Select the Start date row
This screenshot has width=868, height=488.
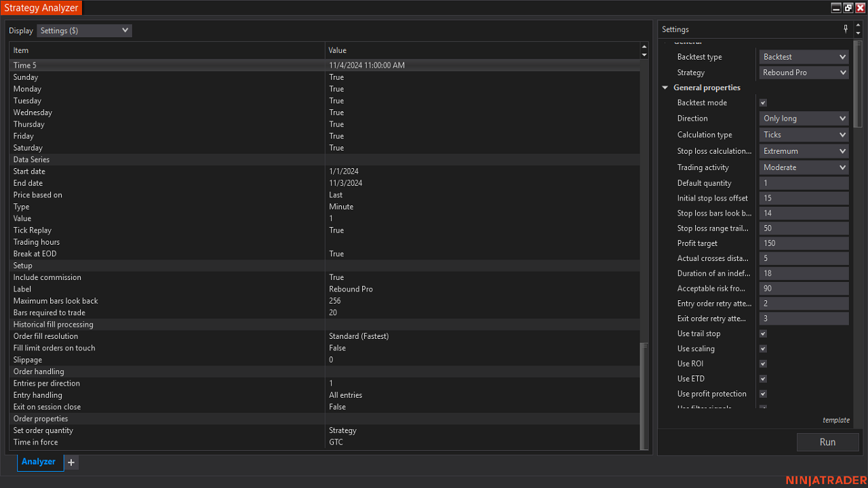coord(325,171)
